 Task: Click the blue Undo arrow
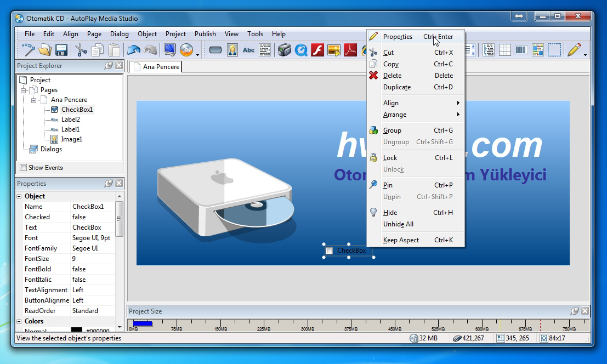134,50
